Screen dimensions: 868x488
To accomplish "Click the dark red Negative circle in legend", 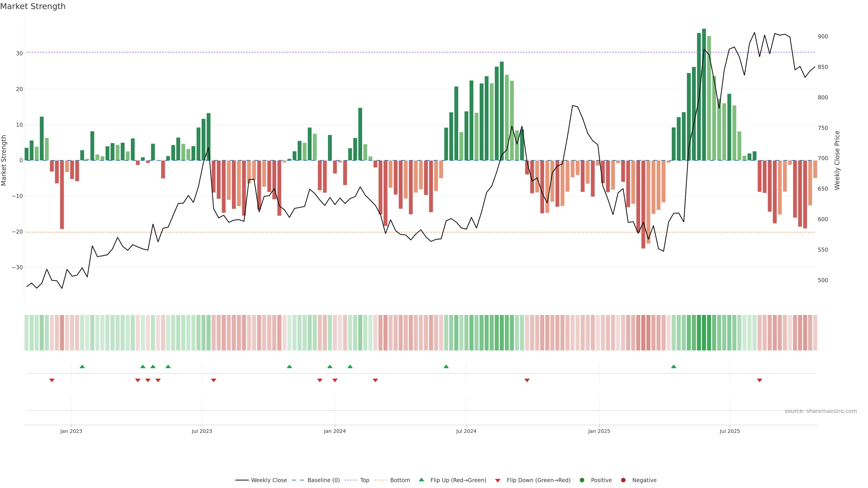I will (623, 480).
